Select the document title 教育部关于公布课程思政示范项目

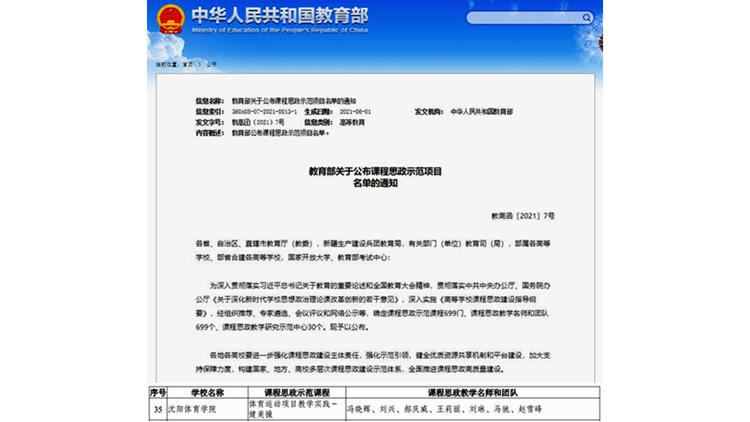375,171
